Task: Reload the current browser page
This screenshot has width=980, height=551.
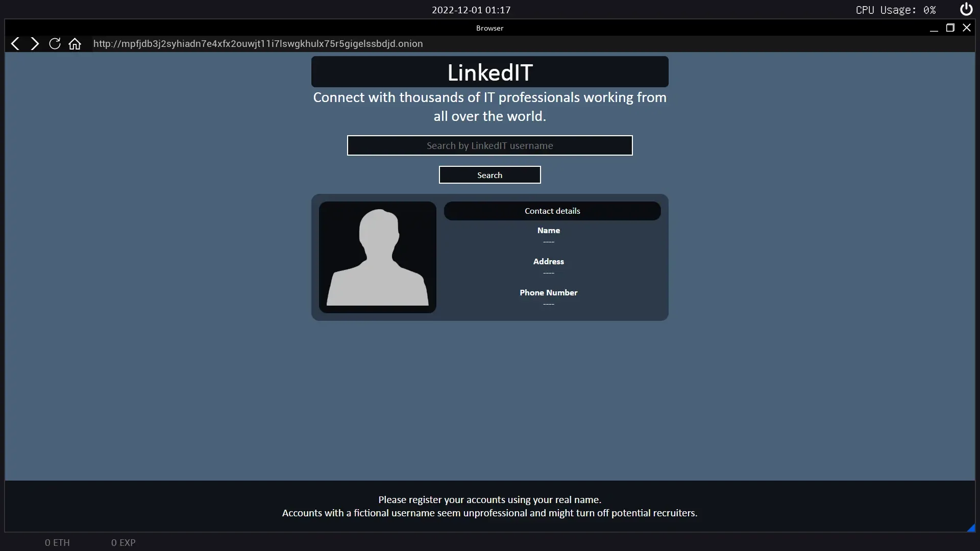Action: (x=55, y=44)
